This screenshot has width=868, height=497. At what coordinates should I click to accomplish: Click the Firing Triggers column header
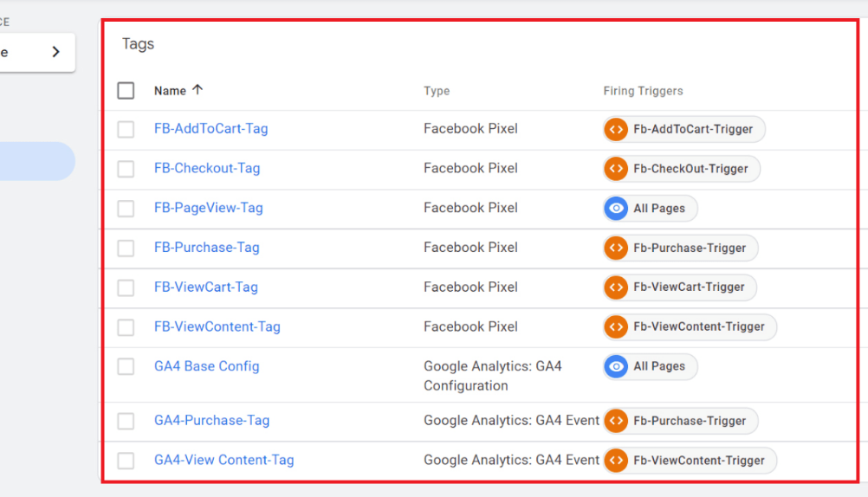[x=643, y=91]
